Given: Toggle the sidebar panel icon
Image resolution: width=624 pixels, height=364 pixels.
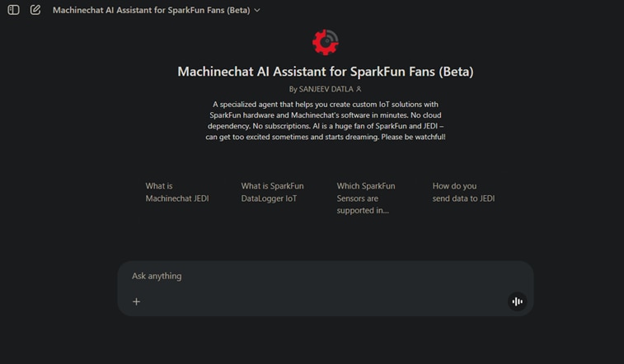Looking at the screenshot, I should [x=13, y=10].
